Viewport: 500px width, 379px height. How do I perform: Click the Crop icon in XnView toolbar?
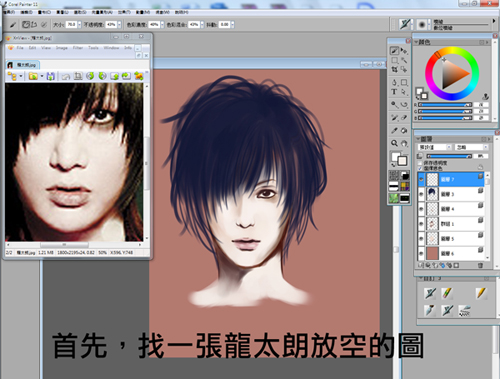78,76
